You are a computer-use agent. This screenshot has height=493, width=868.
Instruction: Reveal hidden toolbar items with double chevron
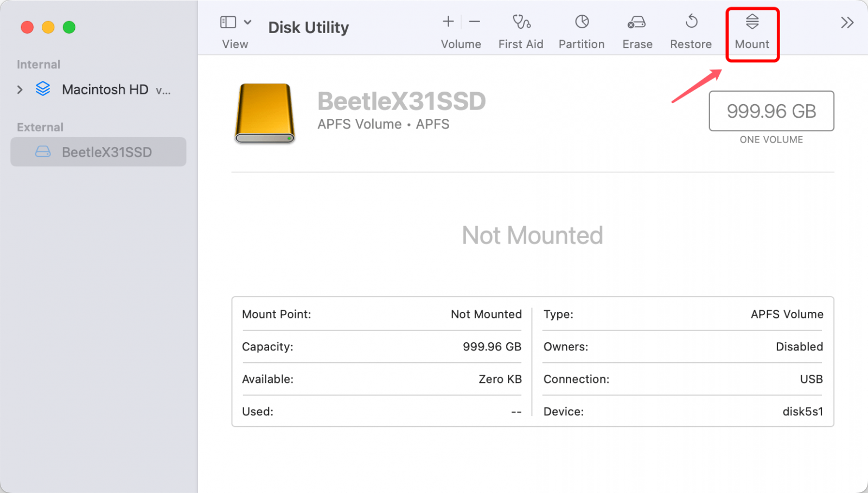click(x=846, y=22)
